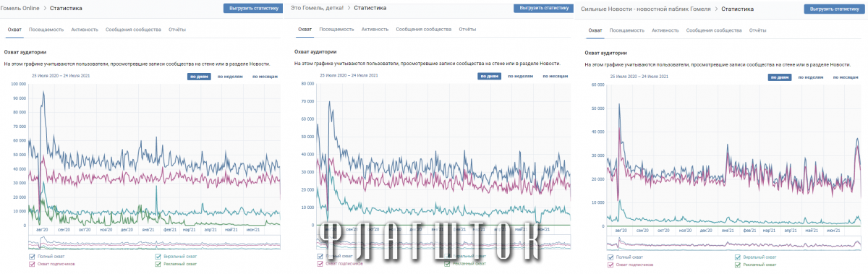The image size is (868, 274).
Task: Toggle Виральный охват checkbox in Сильные Новости panel
Action: point(738,257)
